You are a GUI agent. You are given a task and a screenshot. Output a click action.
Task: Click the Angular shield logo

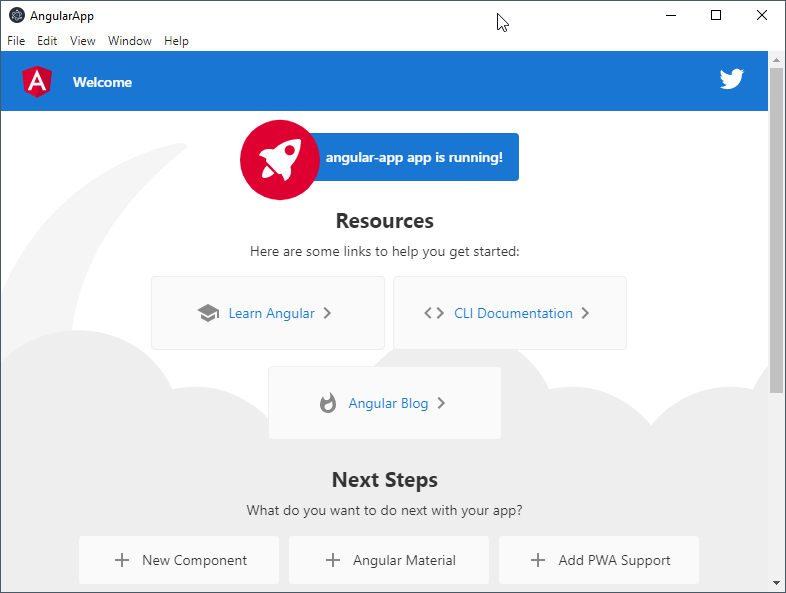[x=37, y=81]
